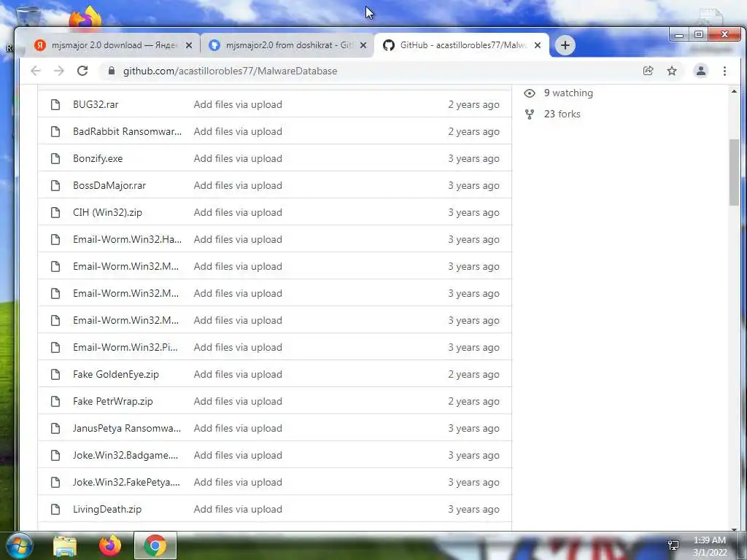
Task: Open Email-Worm.Win32.Ha... file link
Action: 127,239
